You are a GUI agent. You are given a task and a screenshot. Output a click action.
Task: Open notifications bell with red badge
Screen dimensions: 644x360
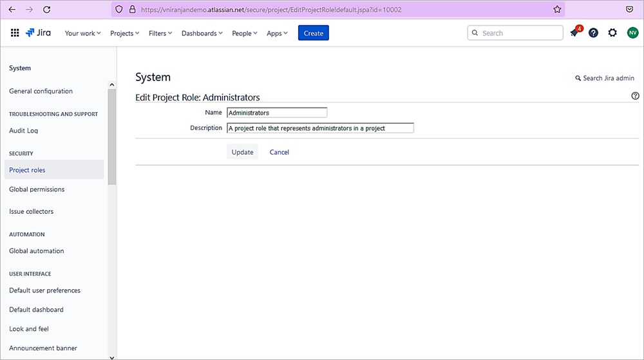pos(574,33)
